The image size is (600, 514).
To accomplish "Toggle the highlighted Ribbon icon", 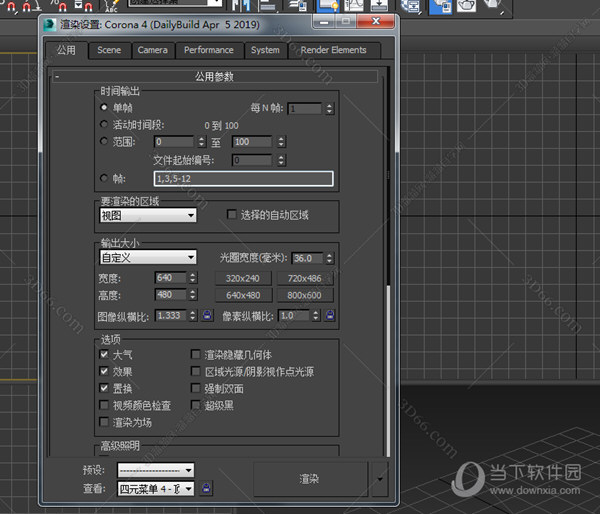I will click(x=328, y=5).
